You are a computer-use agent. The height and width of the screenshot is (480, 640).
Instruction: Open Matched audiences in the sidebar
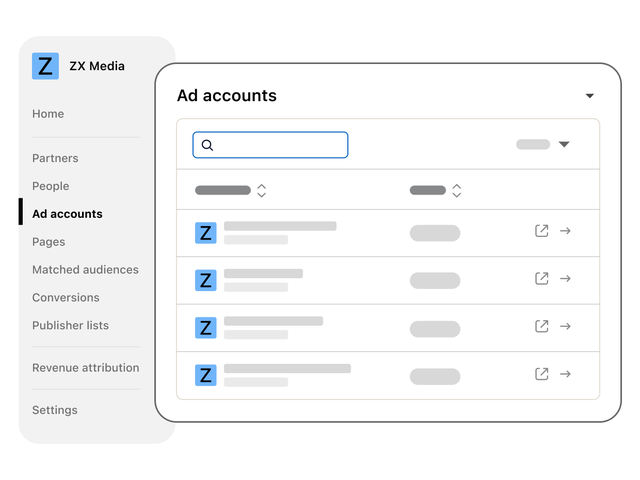pos(85,270)
